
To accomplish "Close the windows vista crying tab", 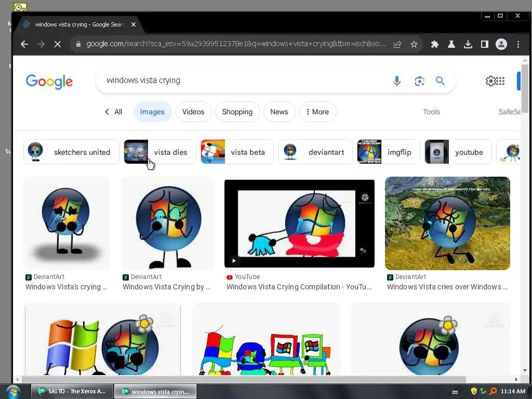I will click(134, 24).
